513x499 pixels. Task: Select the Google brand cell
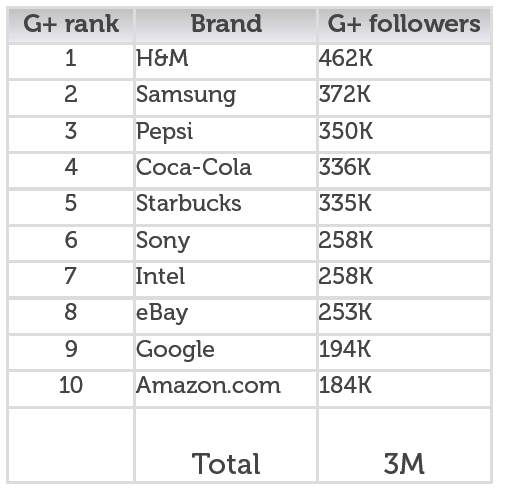click(226, 352)
